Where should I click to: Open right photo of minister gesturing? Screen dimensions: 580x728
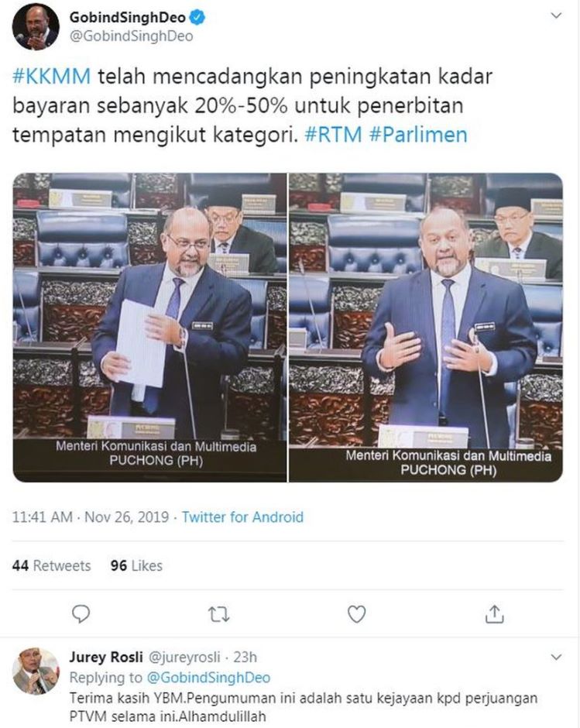(426, 328)
